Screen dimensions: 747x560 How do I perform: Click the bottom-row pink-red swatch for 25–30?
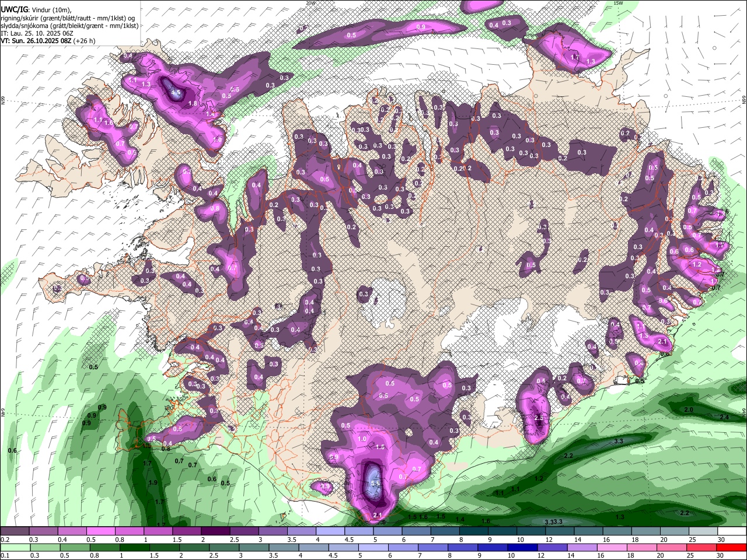[x=702, y=547]
